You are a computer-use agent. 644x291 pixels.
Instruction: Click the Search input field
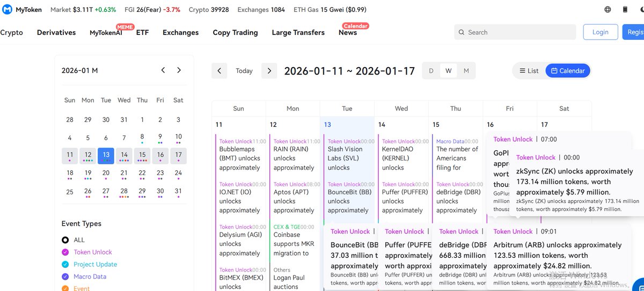coord(515,32)
